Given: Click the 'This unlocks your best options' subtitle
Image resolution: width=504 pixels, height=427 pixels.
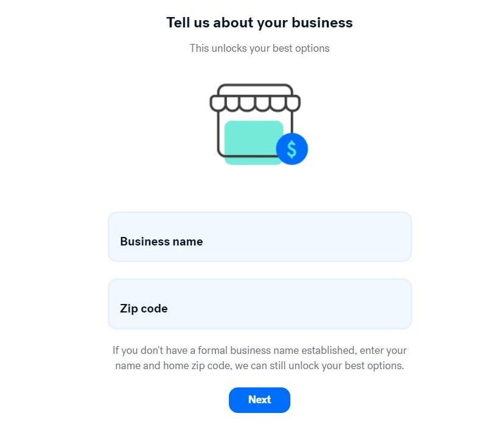Looking at the screenshot, I should point(259,48).
